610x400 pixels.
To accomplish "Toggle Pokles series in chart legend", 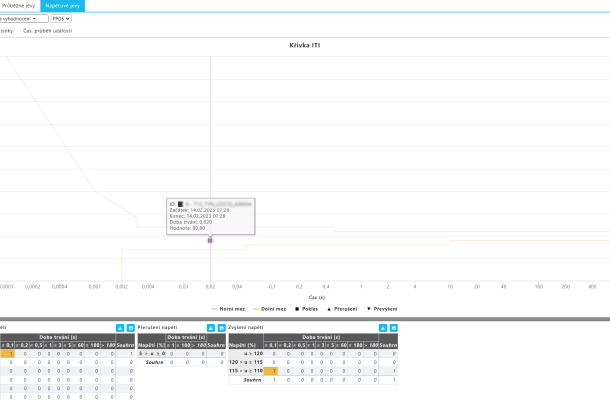I will coord(305,309).
